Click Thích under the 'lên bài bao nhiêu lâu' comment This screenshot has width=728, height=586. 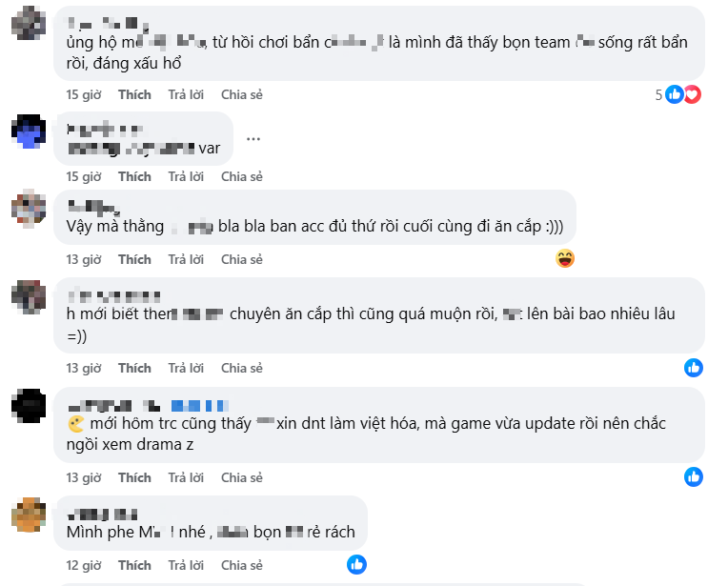(134, 368)
